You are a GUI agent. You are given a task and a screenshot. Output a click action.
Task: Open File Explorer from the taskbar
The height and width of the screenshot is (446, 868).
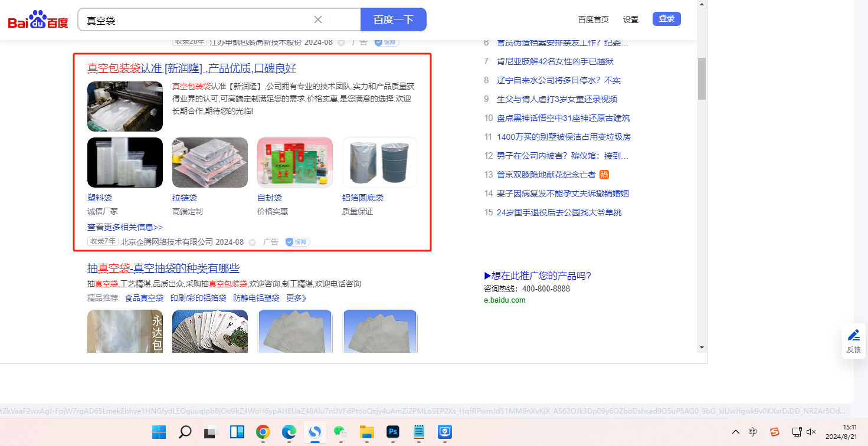tap(367, 432)
